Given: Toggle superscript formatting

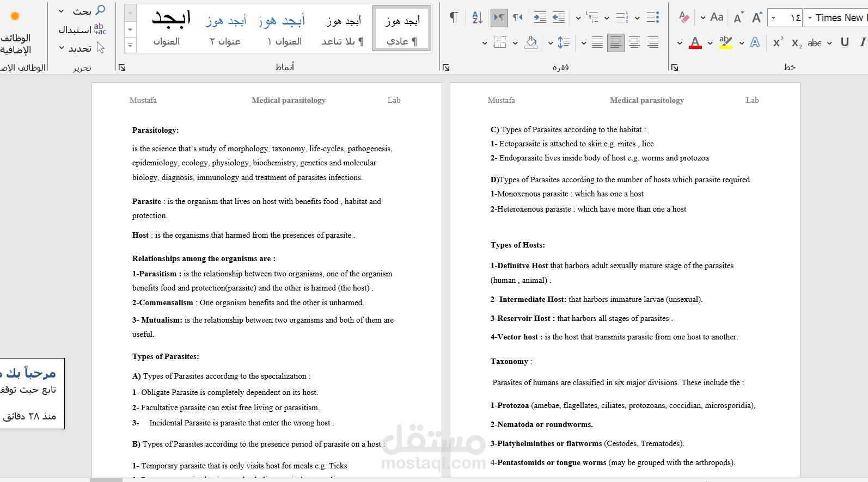Looking at the screenshot, I should click(778, 42).
